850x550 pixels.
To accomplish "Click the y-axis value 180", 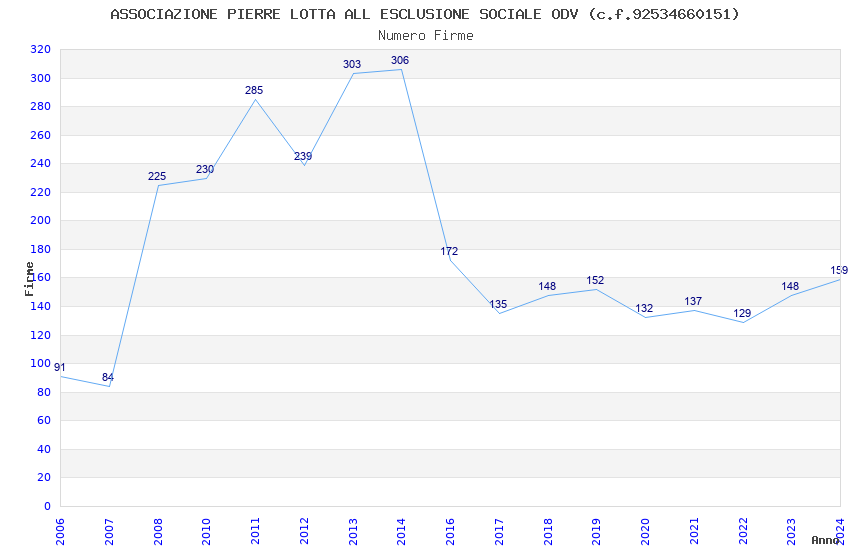I will (41, 249).
